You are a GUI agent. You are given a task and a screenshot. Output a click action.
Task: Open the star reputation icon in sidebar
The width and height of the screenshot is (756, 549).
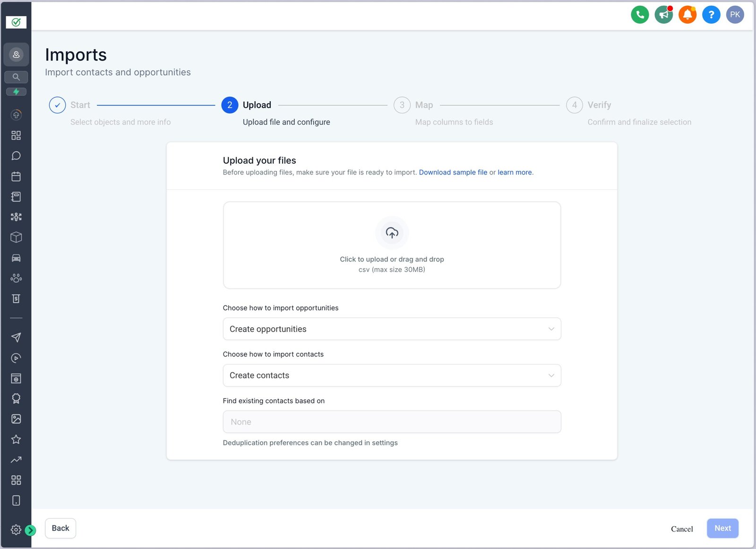pos(16,439)
